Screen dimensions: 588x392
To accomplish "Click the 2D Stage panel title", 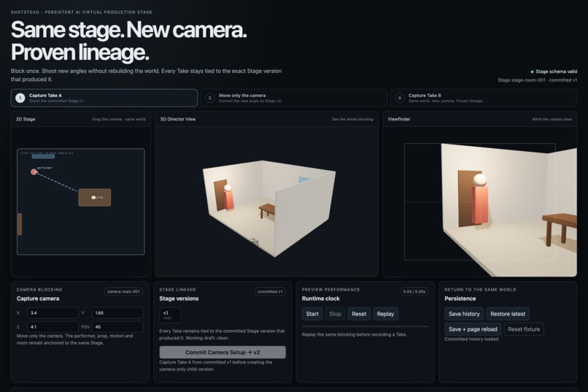I will pos(26,119).
